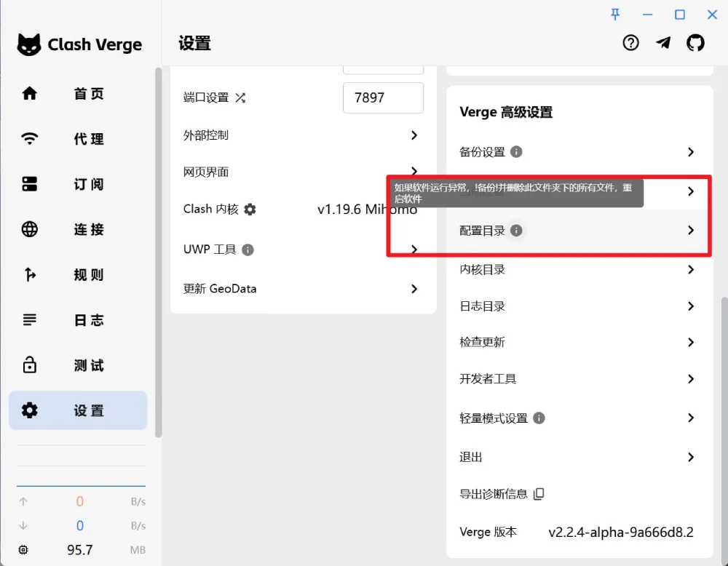Image resolution: width=728 pixels, height=566 pixels.
Task: Click 日志目录 label
Action: point(482,306)
